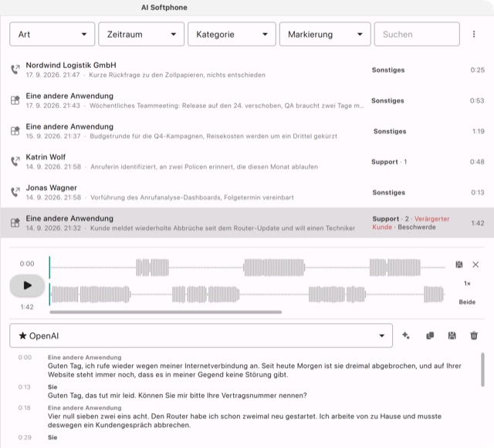Click Support · 1 category of Katrin Wolf
The image size is (494, 448).
coord(389,162)
